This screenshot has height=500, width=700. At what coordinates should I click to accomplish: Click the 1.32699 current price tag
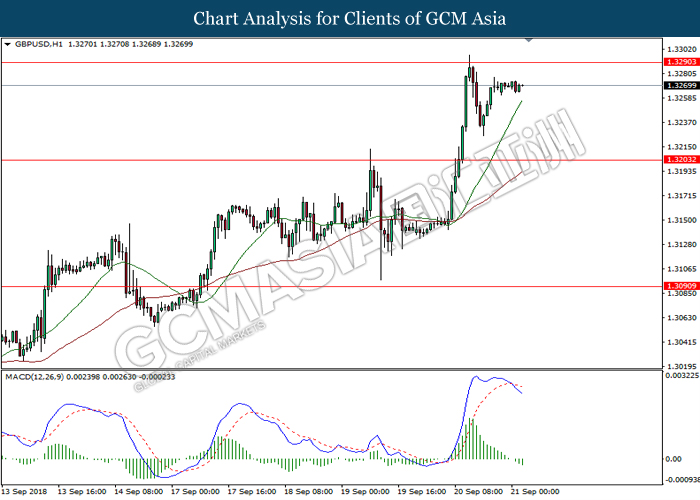(x=681, y=85)
